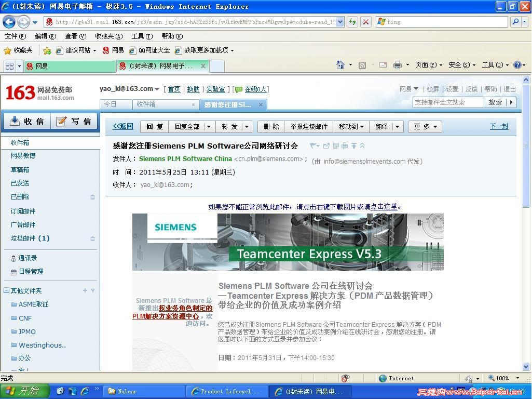
Task: Open the 收藏夹(A) menu in menu bar
Action: pos(109,36)
